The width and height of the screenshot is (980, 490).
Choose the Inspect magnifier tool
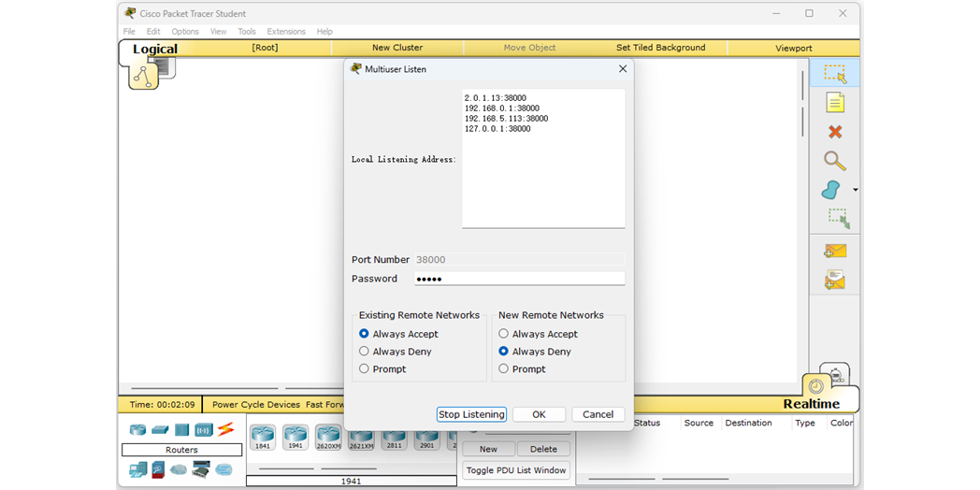tap(834, 161)
